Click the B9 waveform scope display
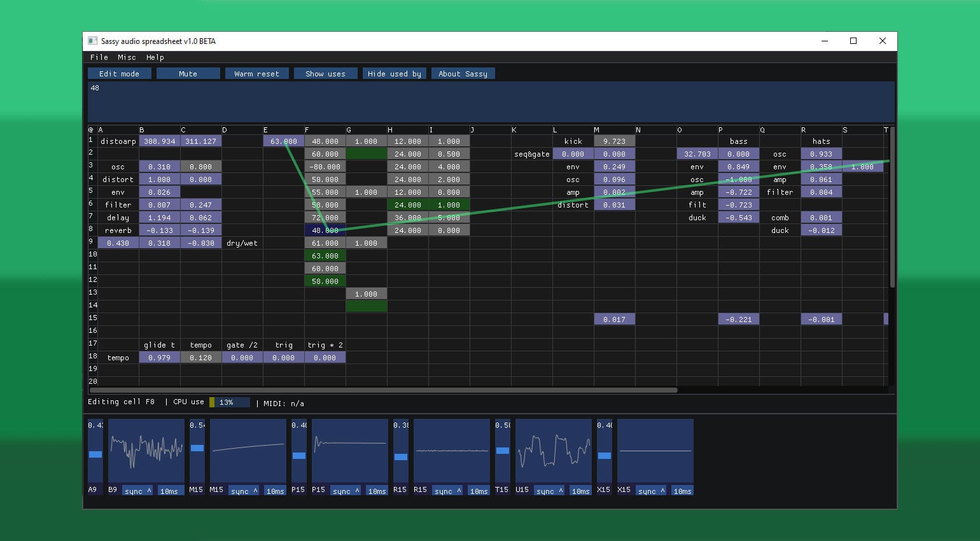980x541 pixels. [x=146, y=451]
